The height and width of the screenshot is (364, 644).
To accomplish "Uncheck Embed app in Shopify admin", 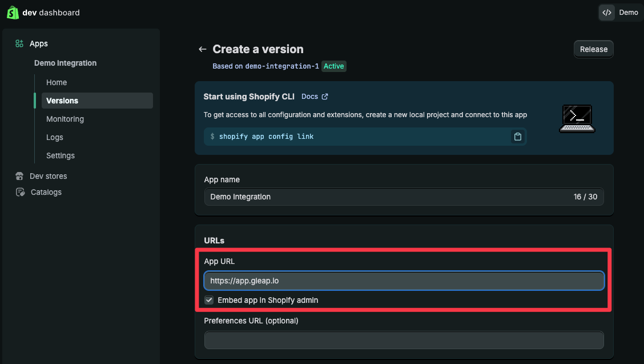I will [209, 300].
